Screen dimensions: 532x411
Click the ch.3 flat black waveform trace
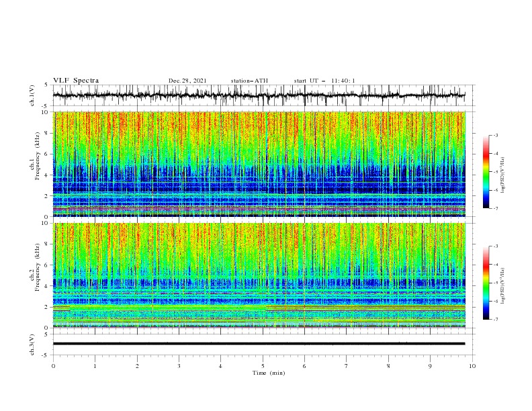point(259,344)
